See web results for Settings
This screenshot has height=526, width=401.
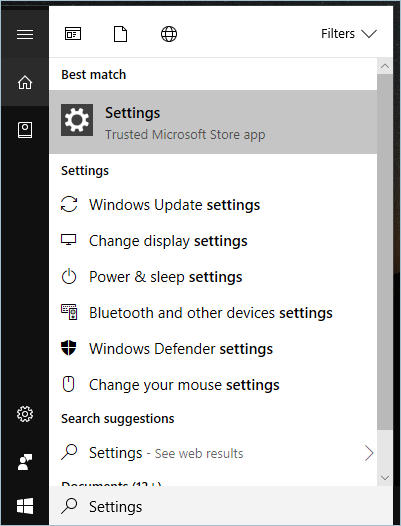213,453
